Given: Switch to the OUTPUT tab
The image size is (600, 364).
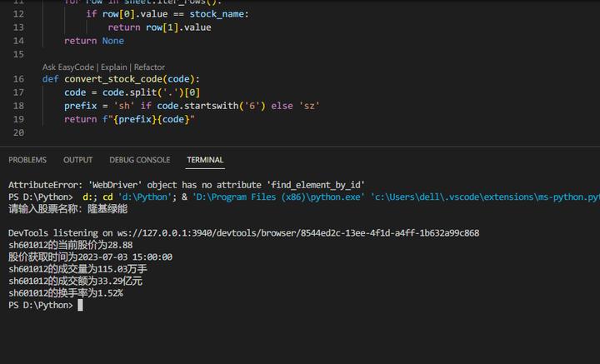Looking at the screenshot, I should pos(78,160).
